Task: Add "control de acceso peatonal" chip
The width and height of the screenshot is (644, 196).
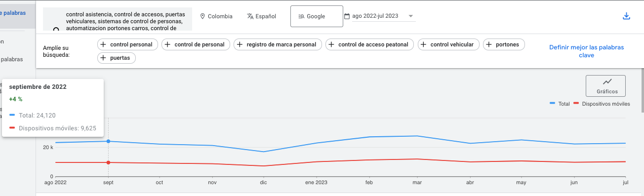Action: tap(370, 44)
